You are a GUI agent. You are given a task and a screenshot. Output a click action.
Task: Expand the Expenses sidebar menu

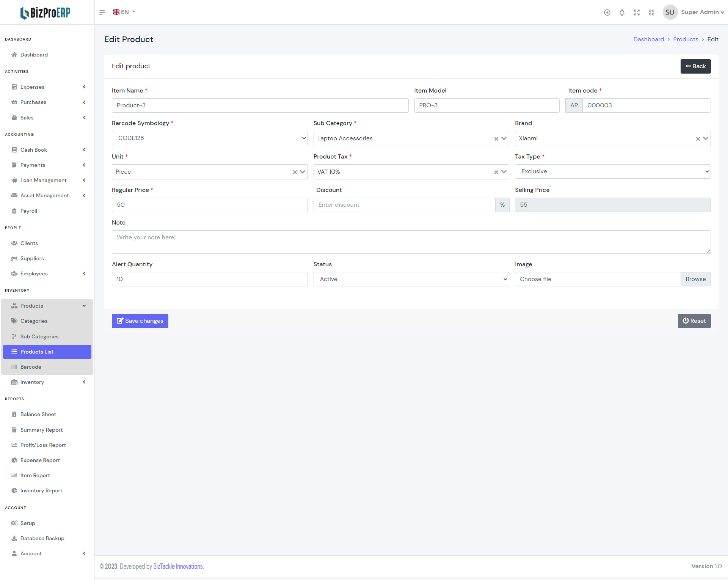click(32, 87)
